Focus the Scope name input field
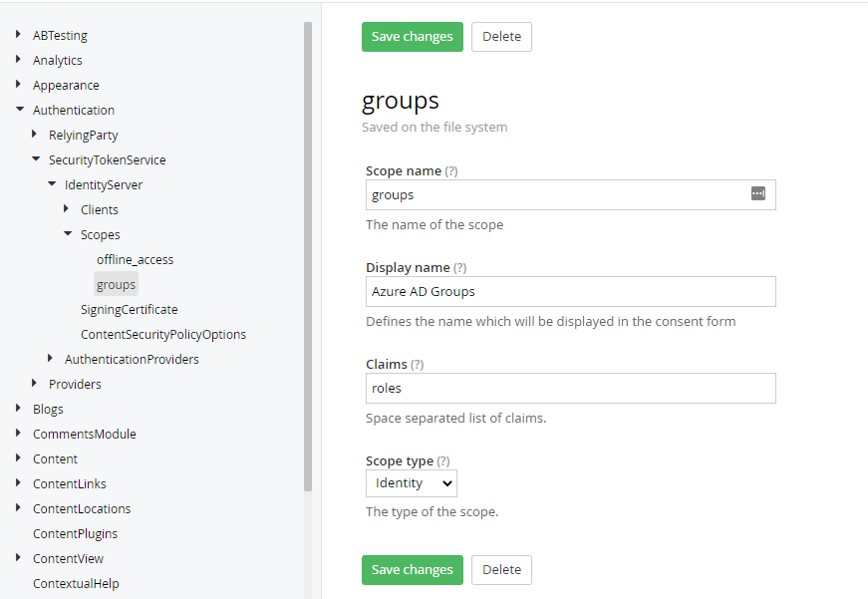 (571, 195)
